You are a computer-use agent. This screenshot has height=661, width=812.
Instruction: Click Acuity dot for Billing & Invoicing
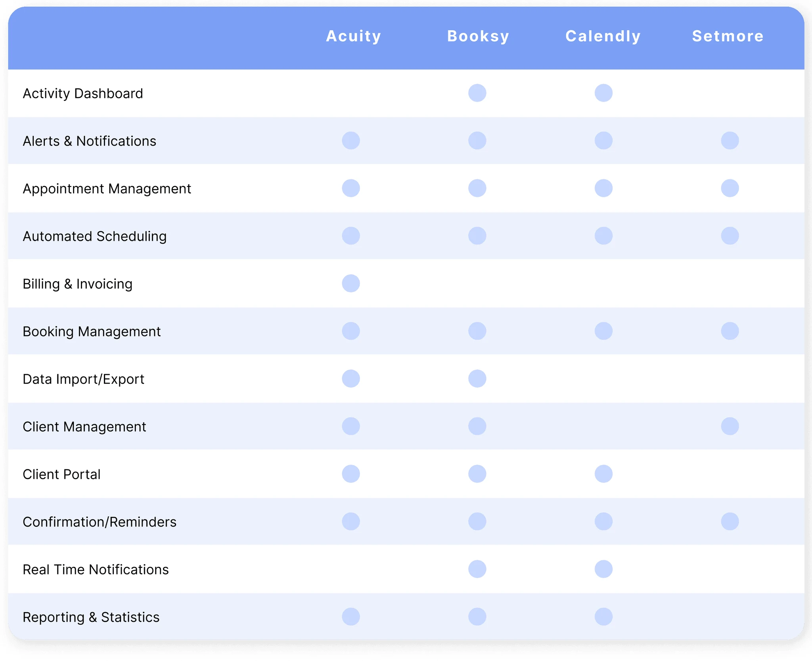351,283
